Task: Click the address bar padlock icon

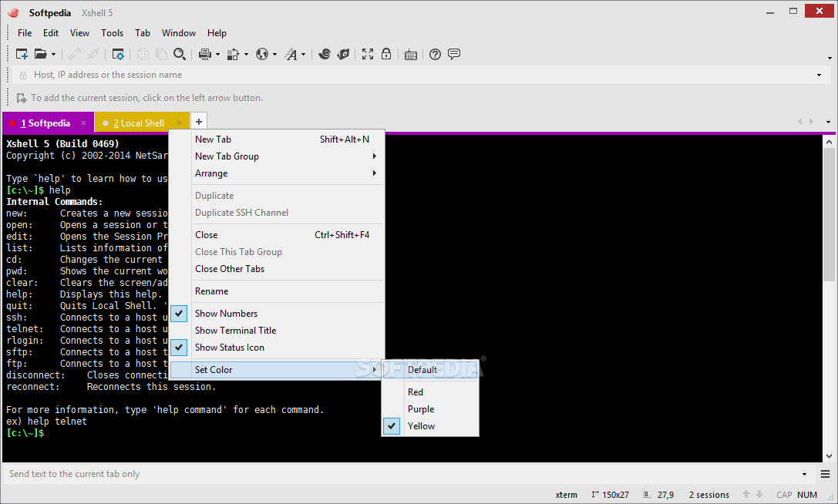Action: 23,76
